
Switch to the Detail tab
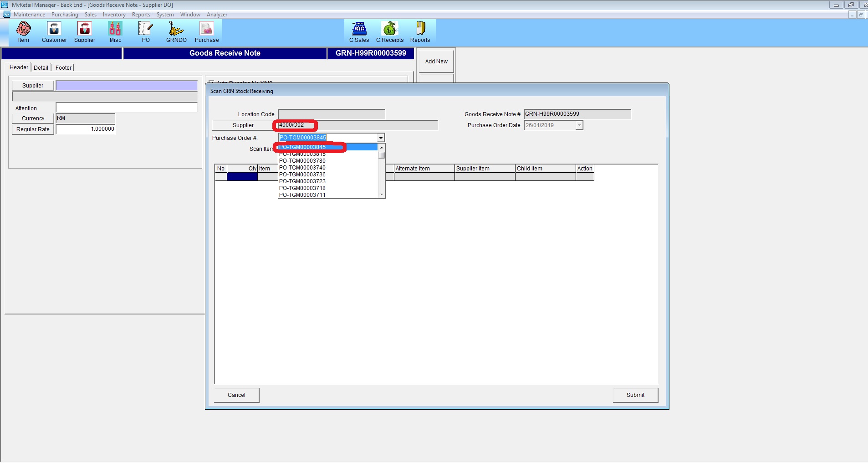pos(41,67)
